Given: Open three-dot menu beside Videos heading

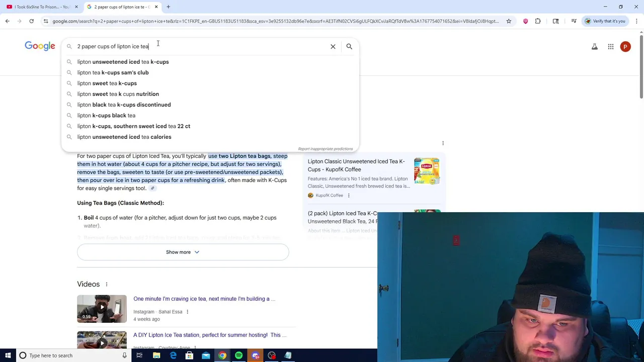Looking at the screenshot, I should (106, 285).
